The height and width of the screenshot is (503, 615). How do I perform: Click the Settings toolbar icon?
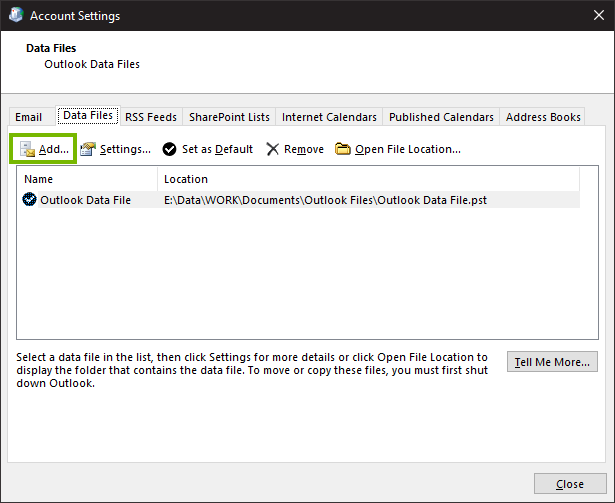[88, 149]
